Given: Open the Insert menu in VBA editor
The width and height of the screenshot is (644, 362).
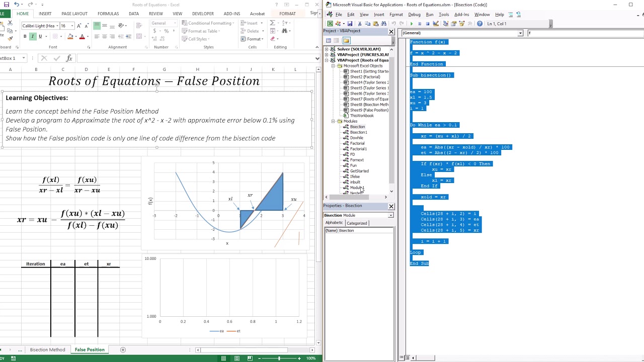Looking at the screenshot, I should (379, 15).
